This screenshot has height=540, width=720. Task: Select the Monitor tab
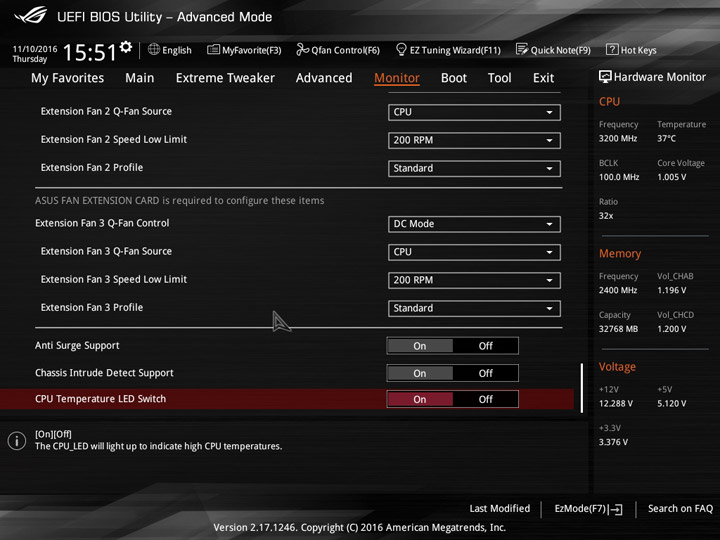point(397,78)
